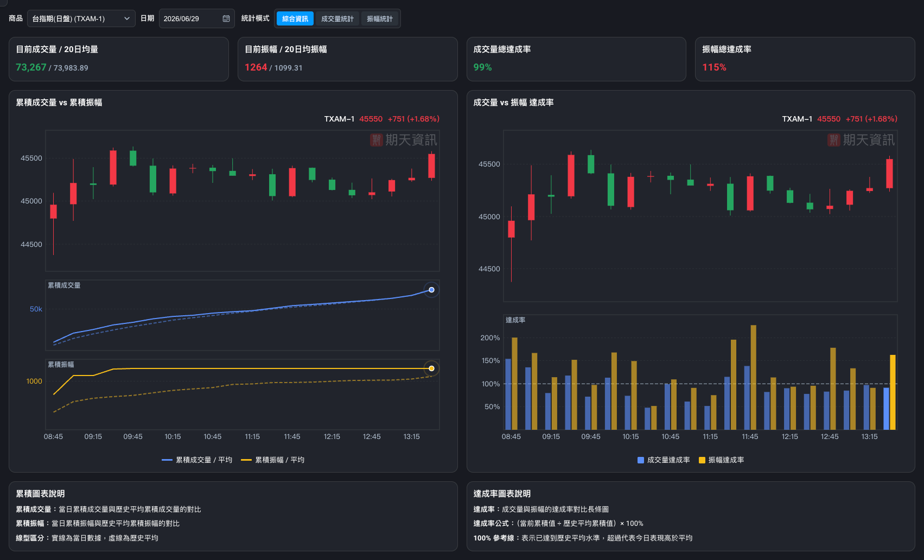
Task: Click the highlighted yellow bar at 13:15+
Action: (893, 392)
